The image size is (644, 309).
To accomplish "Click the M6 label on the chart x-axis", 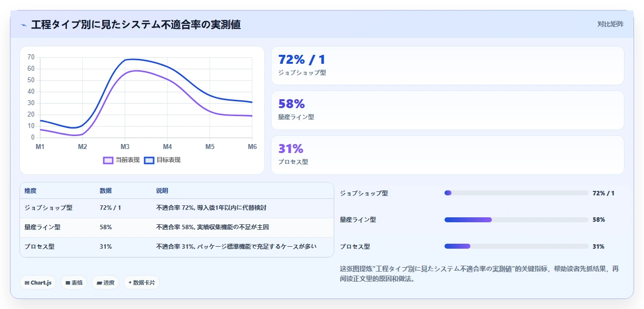I will pos(252,147).
